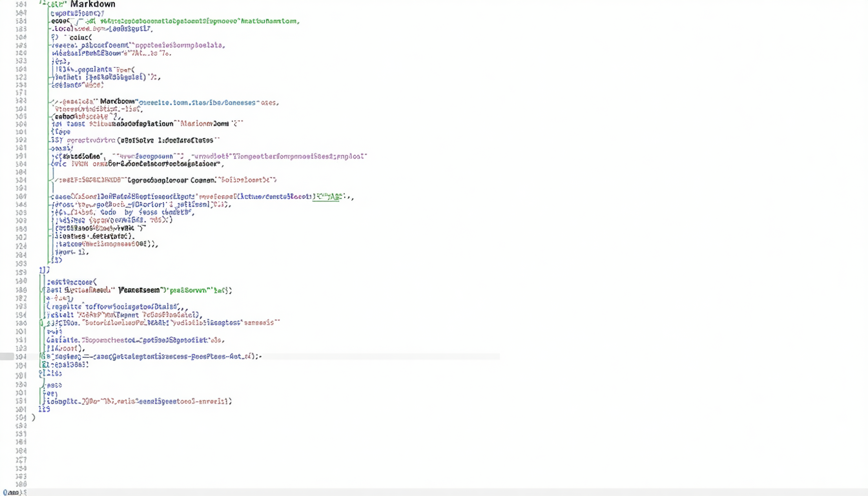Click the green underlined link in the code
Image resolution: width=868 pixels, height=496 pixels.
coord(326,196)
